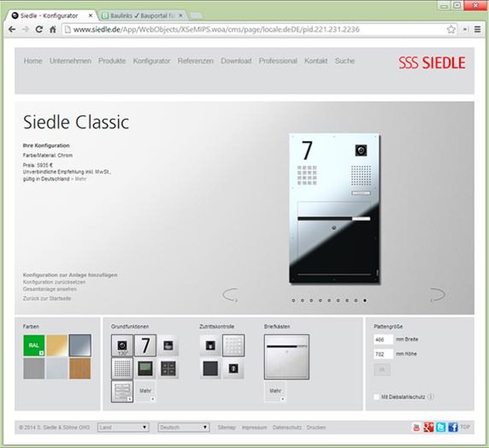The image size is (489, 448).
Task: Open the Google Plus icon
Action: (x=429, y=427)
